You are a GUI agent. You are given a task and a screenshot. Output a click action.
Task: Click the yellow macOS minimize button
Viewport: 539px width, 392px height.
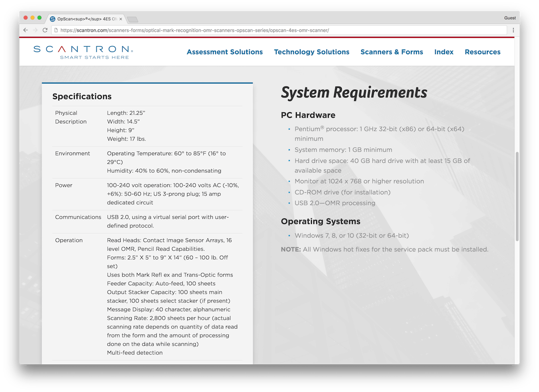pyautogui.click(x=32, y=18)
